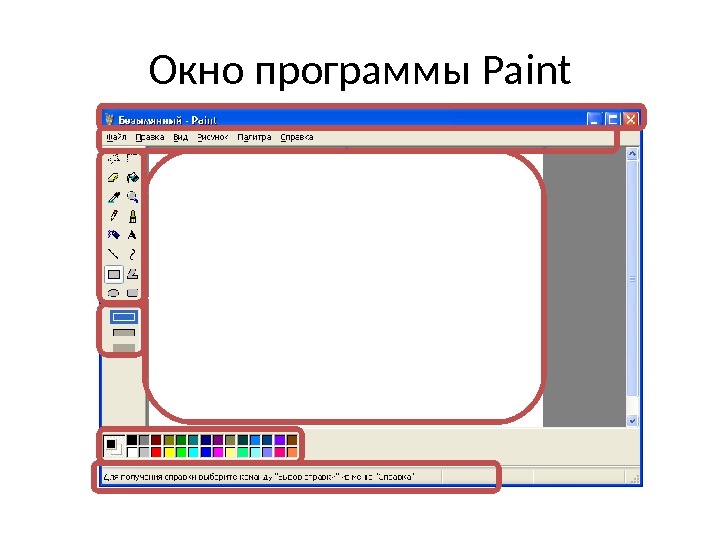Maximize the Paint window

pyautogui.click(x=612, y=119)
